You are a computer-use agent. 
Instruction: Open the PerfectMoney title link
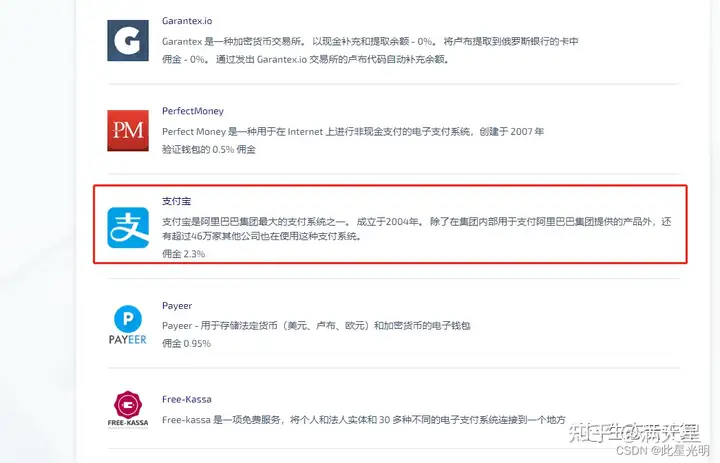193,111
